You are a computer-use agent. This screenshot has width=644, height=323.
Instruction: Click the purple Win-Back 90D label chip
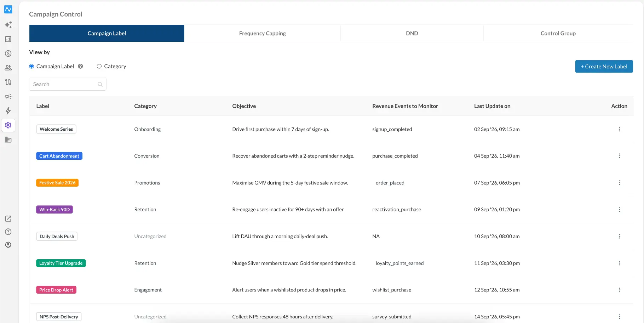[54, 210]
